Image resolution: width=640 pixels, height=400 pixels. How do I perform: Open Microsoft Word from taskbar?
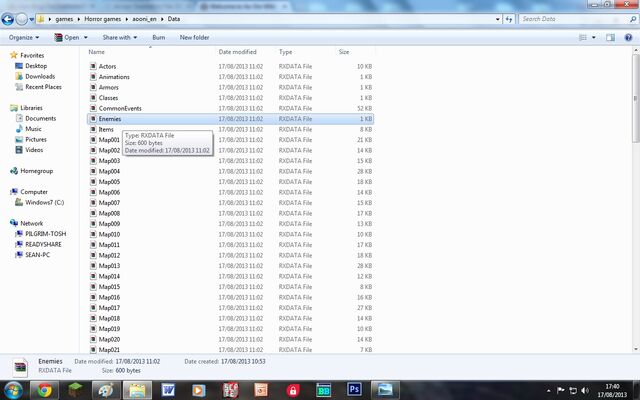[x=168, y=391]
